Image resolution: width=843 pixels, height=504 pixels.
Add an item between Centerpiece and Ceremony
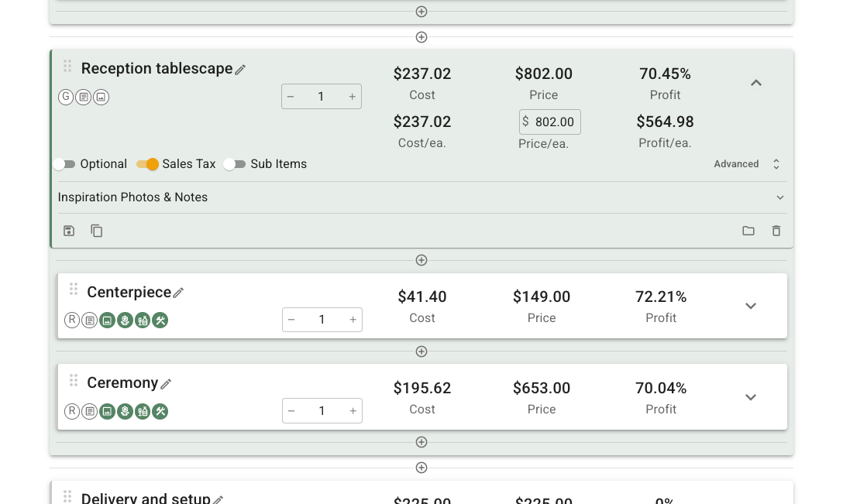coord(421,351)
